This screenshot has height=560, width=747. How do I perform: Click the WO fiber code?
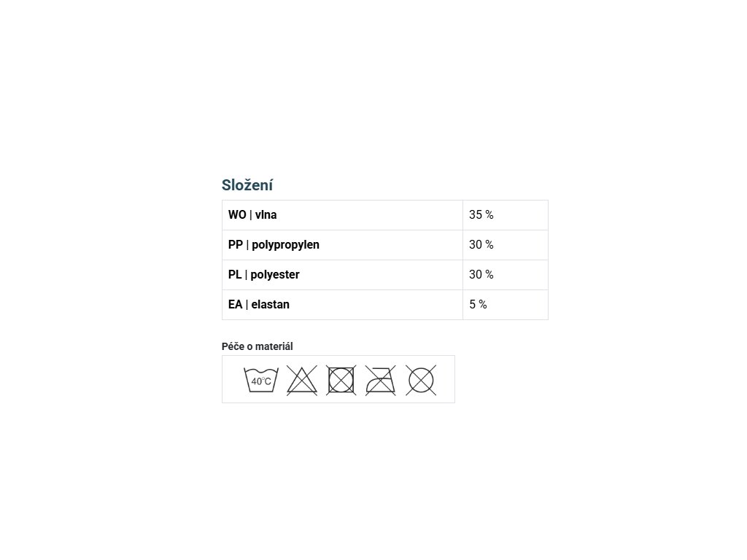236,215
